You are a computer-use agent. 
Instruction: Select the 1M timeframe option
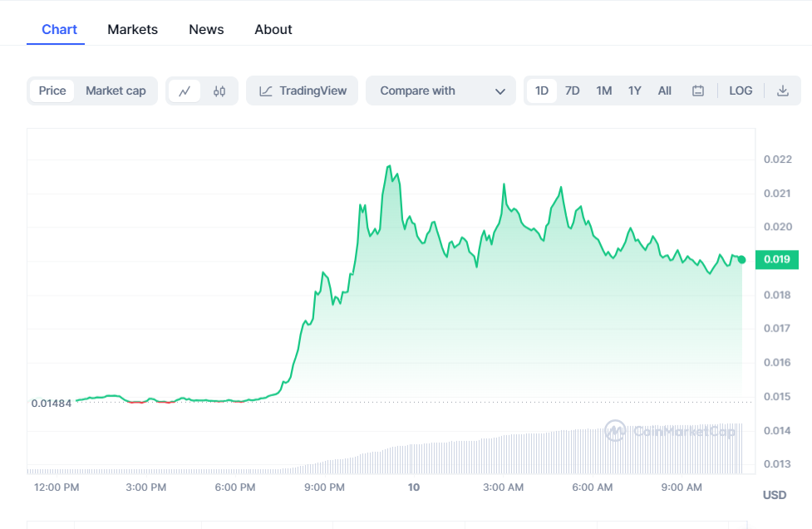pos(603,91)
